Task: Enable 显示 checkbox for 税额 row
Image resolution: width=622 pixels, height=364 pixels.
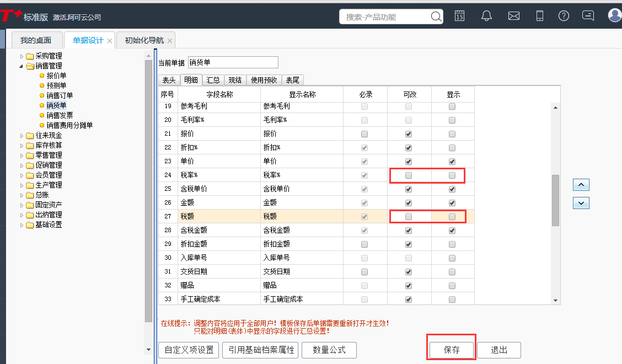Action: 452,216
